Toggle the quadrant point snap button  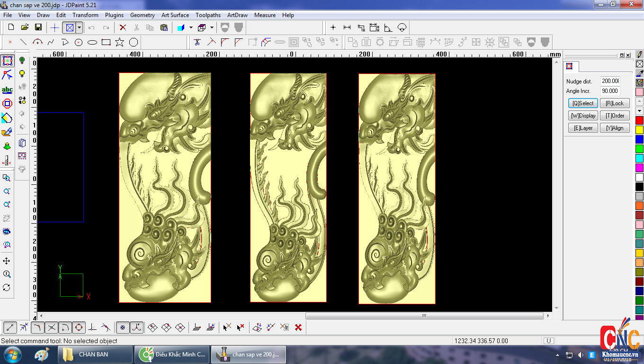tap(79, 327)
